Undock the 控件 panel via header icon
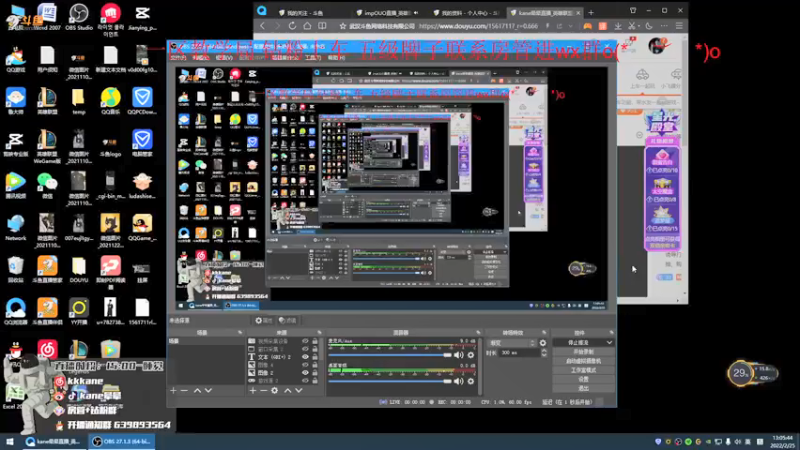The image size is (800, 450). (x=611, y=333)
